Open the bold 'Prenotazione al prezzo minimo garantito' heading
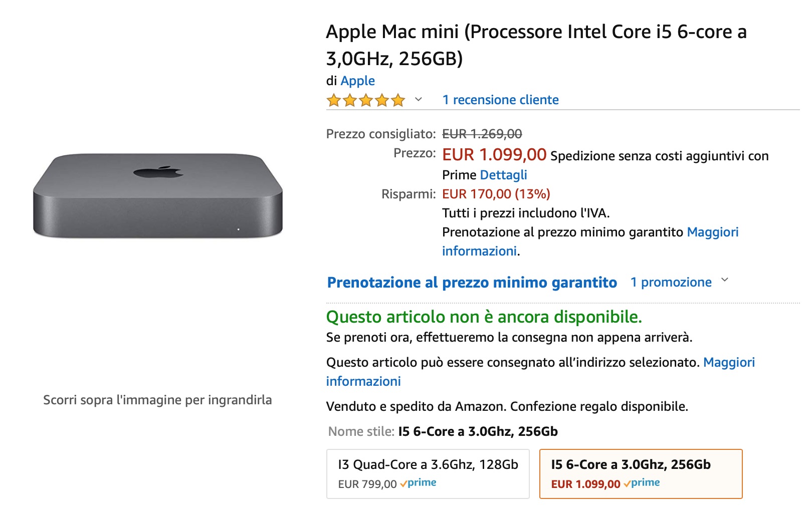Image resolution: width=812 pixels, height=510 pixels. pyautogui.click(x=472, y=283)
